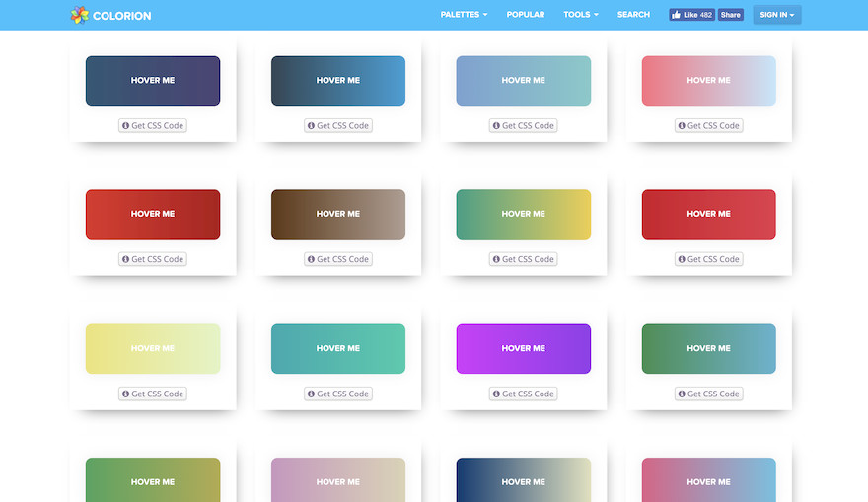This screenshot has width=868, height=502.
Task: Click the Colorion brand name text
Action: (121, 15)
